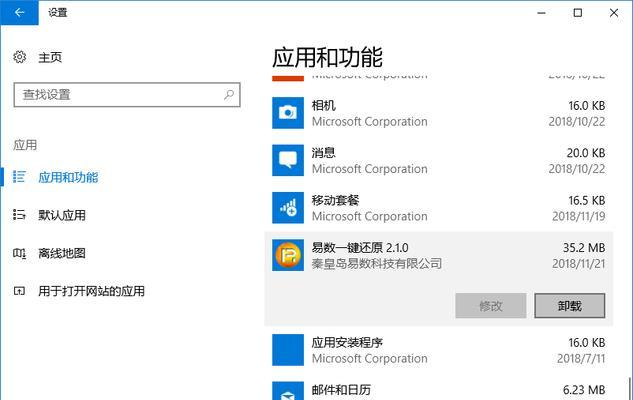Go back with the title bar arrow
Viewport: 633px width, 400px height.
[x=19, y=13]
